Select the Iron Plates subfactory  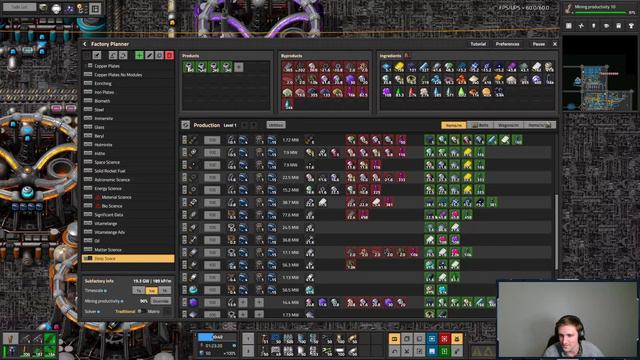tap(128, 92)
